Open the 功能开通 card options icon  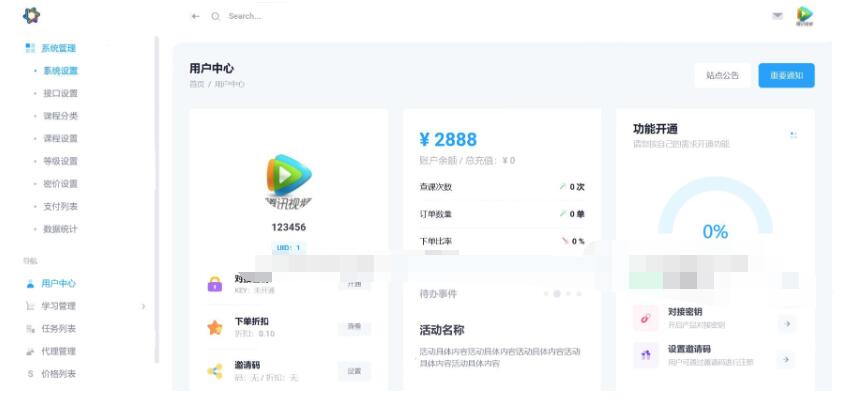point(793,135)
